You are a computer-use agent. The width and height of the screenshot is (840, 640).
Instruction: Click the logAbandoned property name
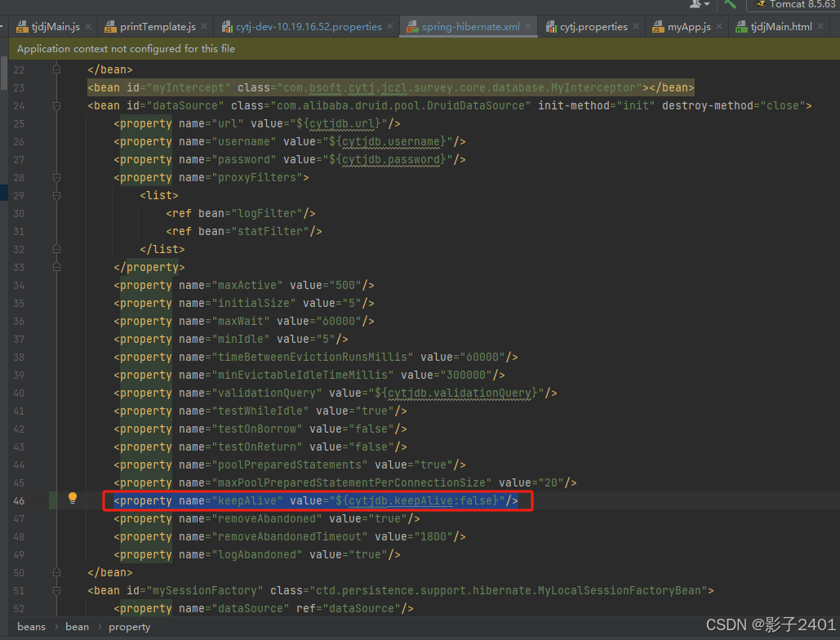pos(256,554)
